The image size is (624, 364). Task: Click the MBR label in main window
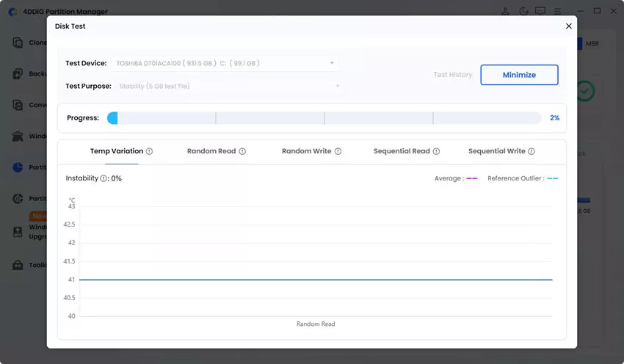tap(592, 44)
